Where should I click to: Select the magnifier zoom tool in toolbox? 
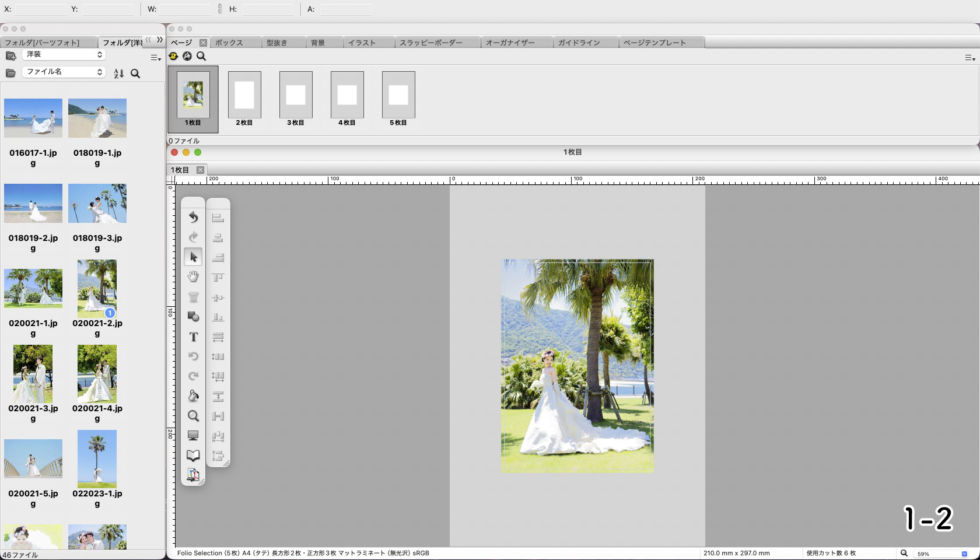193,416
